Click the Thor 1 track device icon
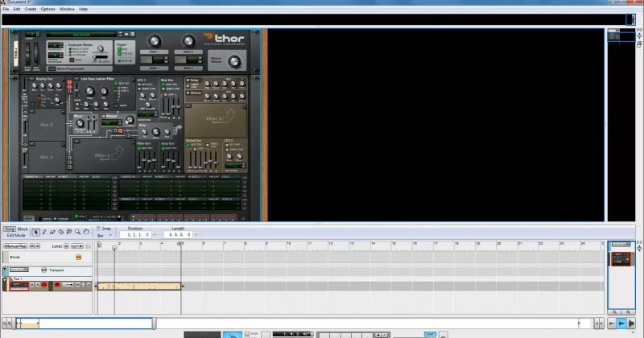 pyautogui.click(x=19, y=286)
